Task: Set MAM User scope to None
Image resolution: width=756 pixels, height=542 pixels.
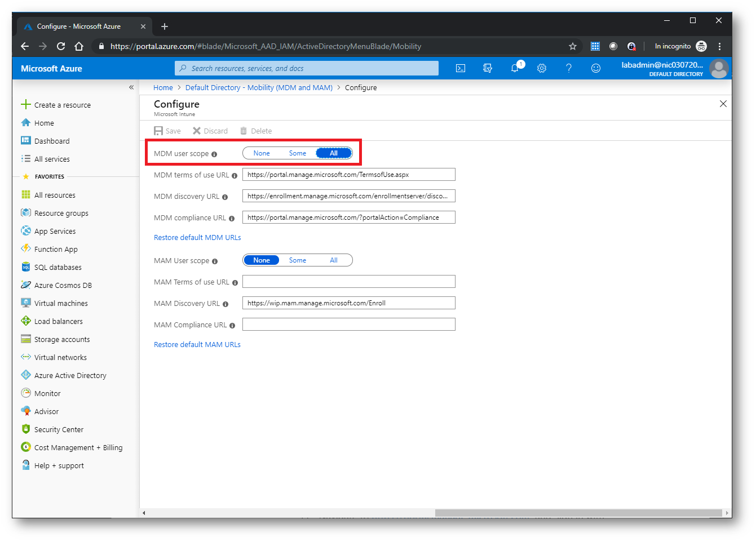Action: pyautogui.click(x=262, y=260)
